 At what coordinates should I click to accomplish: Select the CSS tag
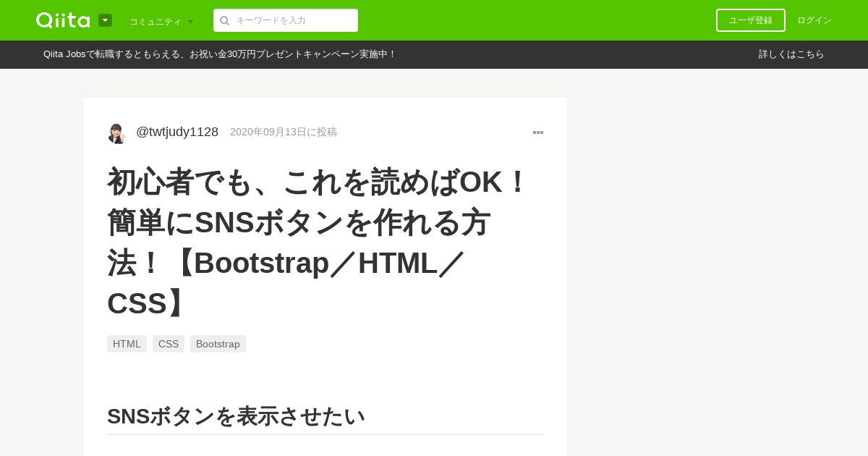click(169, 344)
